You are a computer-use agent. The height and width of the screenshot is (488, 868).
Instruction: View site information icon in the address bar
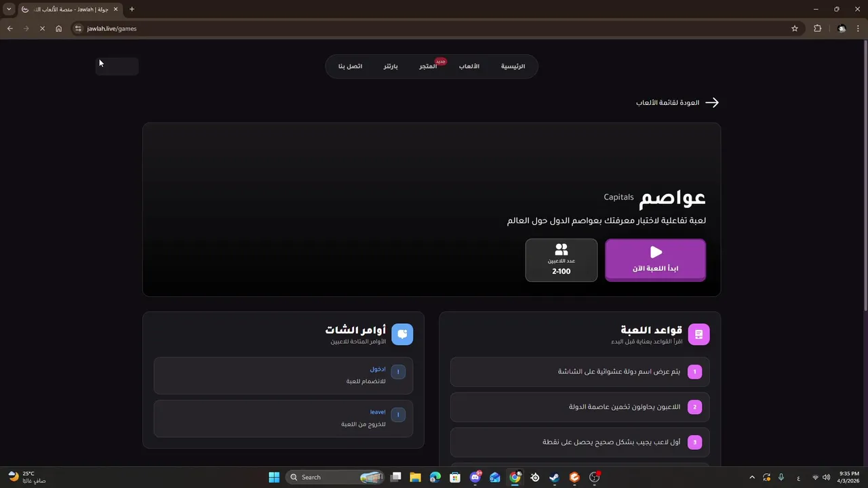[78, 28]
